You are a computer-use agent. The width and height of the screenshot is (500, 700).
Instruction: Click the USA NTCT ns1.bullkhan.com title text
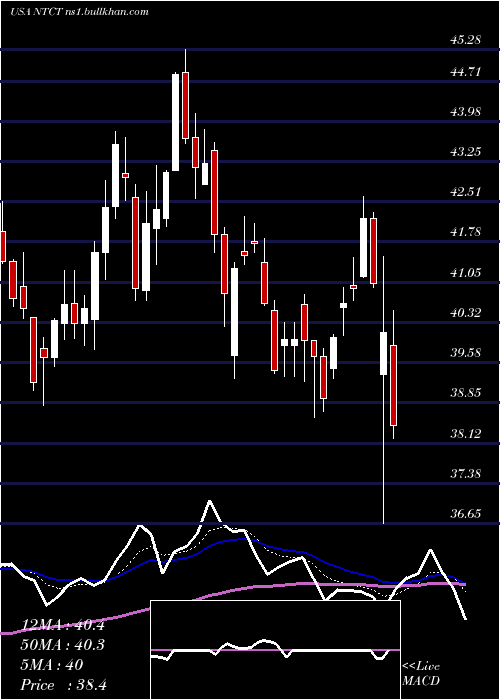coord(79,12)
